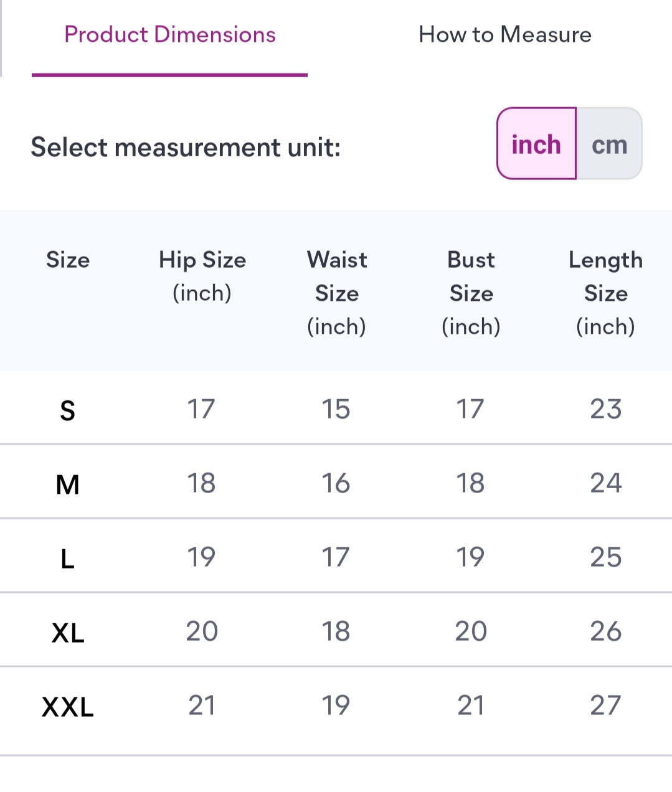Select the XL size row label
Viewport: 672px width, 792px height.
pos(67,633)
